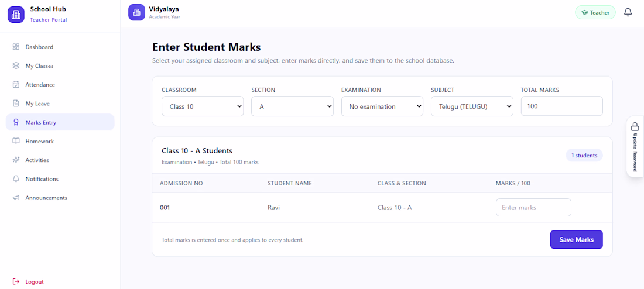Click the MARKS / 100 column header
Viewport: 644px width, 289px height.
pyautogui.click(x=513, y=183)
